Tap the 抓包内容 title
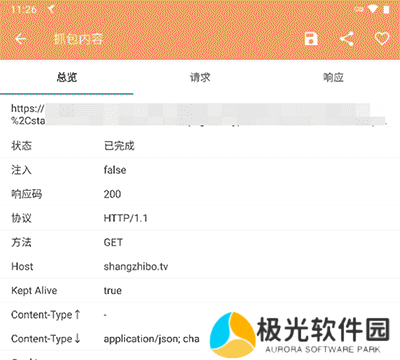This screenshot has width=400, height=360. click(x=78, y=39)
